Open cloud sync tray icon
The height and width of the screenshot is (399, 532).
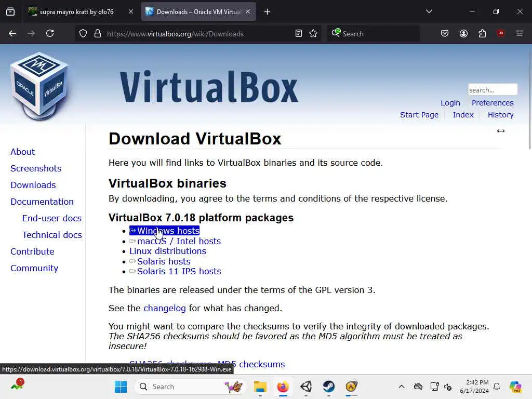(418, 387)
